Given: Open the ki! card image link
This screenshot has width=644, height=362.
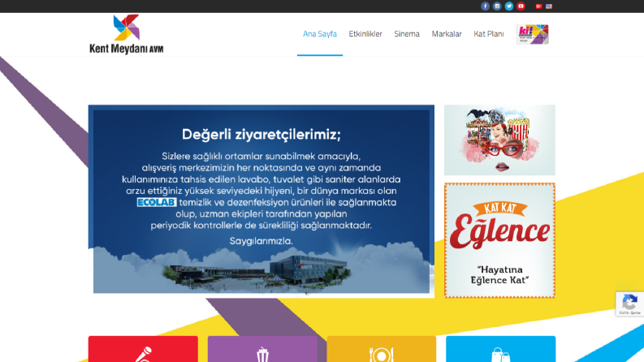Looking at the screenshot, I should coord(532,34).
